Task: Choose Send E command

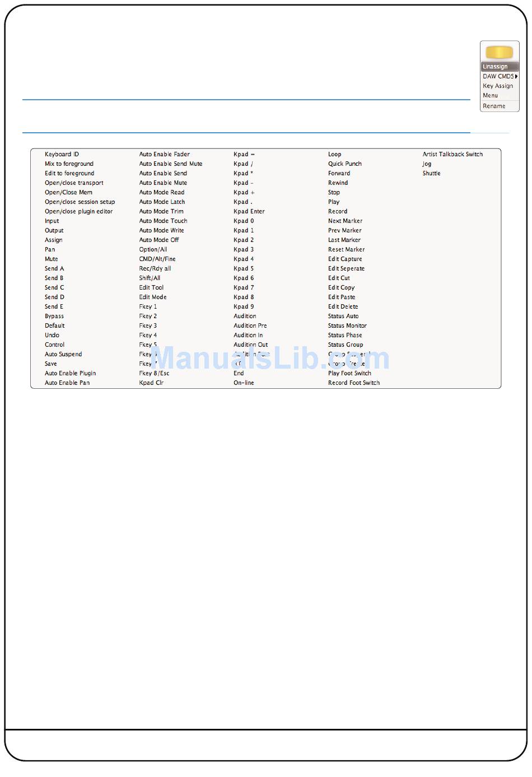Action: coord(54,306)
